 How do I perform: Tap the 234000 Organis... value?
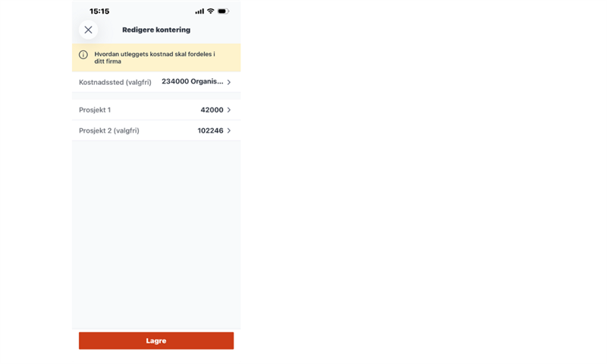click(x=192, y=81)
